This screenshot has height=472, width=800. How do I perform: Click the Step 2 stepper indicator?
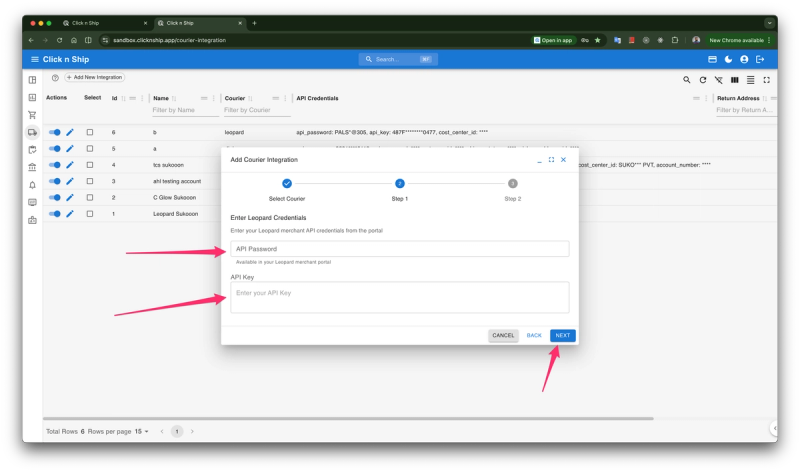[513, 184]
